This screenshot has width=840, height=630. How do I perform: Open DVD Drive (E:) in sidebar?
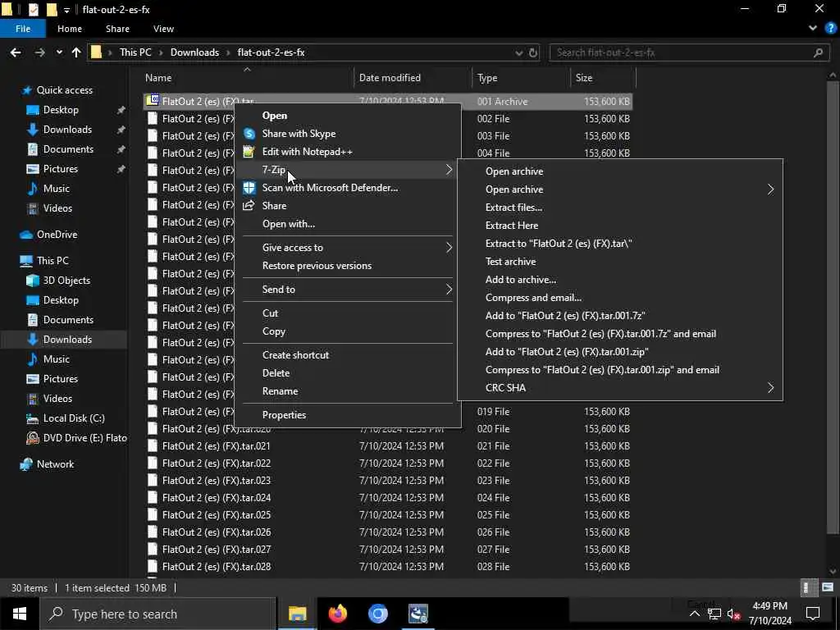pyautogui.click(x=84, y=438)
